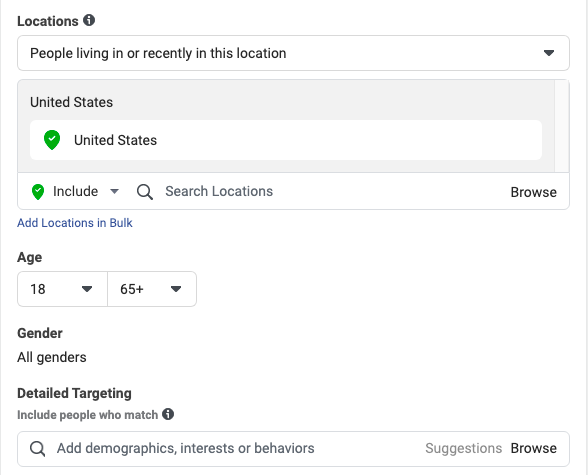Screen dimensions: 588x475
Task: Click the Locations info icon
Action: pyautogui.click(x=89, y=20)
